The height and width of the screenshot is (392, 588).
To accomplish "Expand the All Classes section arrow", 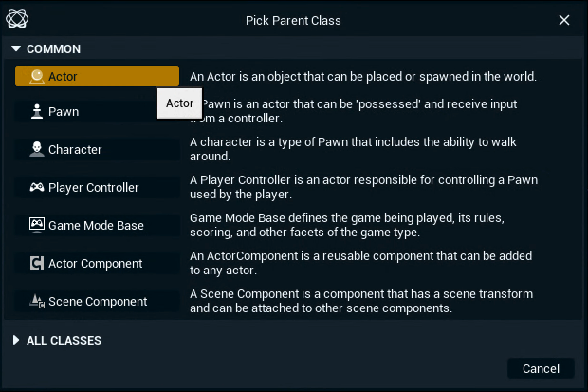I will point(16,340).
